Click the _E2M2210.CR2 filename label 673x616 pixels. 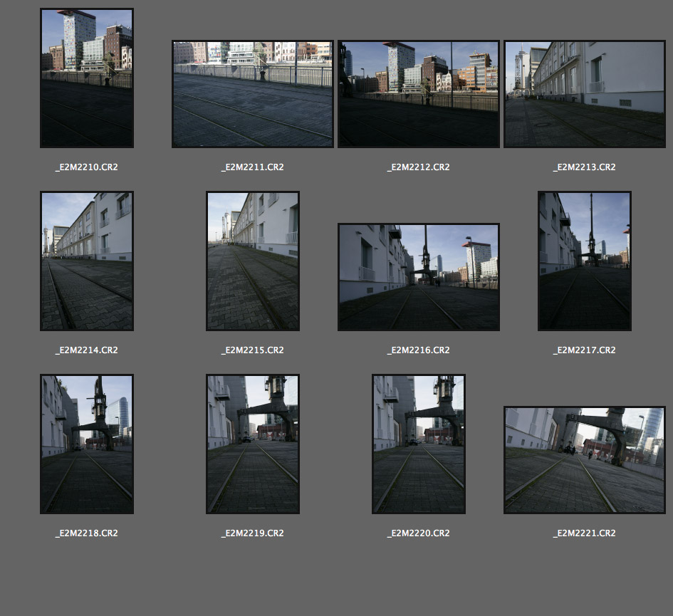coord(86,167)
